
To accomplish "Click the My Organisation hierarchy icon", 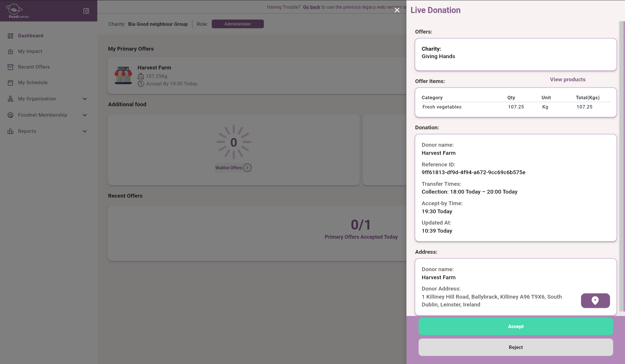I will [x=10, y=99].
